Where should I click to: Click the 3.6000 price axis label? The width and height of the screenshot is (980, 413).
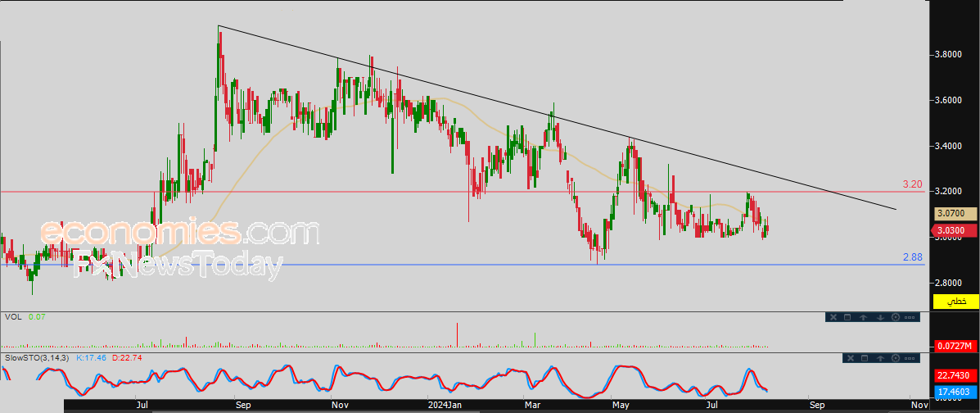[x=949, y=100]
